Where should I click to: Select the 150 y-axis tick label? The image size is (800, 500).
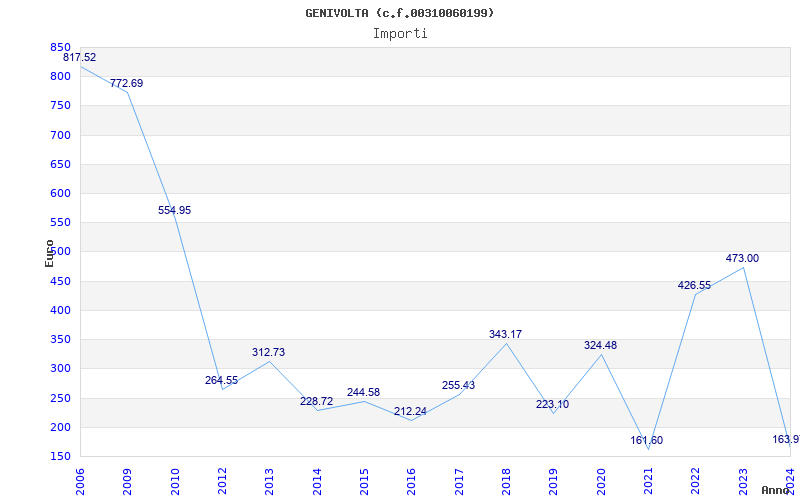tap(60, 456)
